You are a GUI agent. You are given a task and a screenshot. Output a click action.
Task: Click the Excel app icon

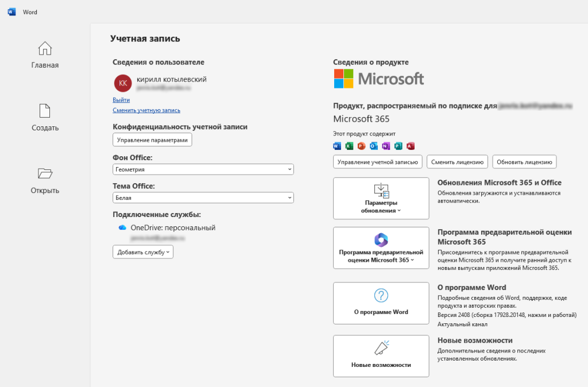(349, 146)
